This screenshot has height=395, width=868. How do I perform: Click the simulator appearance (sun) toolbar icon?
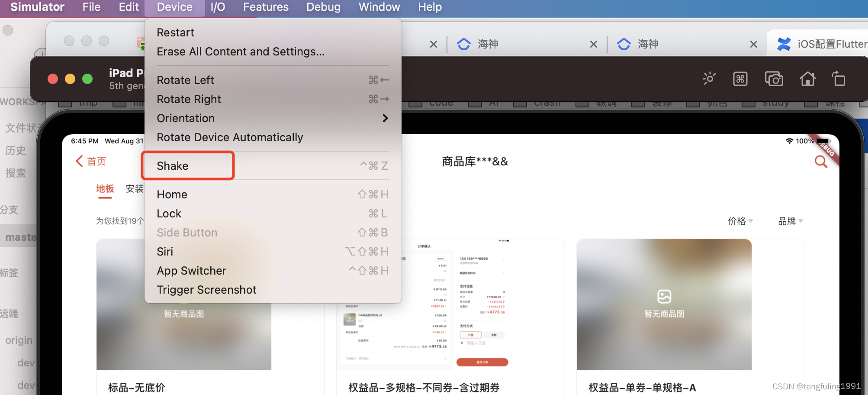click(709, 78)
